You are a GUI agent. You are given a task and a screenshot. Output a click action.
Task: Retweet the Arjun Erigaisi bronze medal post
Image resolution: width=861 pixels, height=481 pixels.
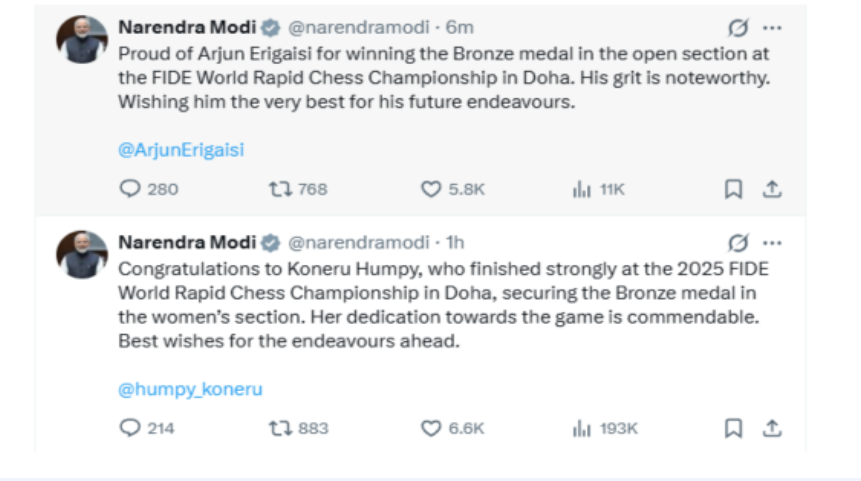281,189
